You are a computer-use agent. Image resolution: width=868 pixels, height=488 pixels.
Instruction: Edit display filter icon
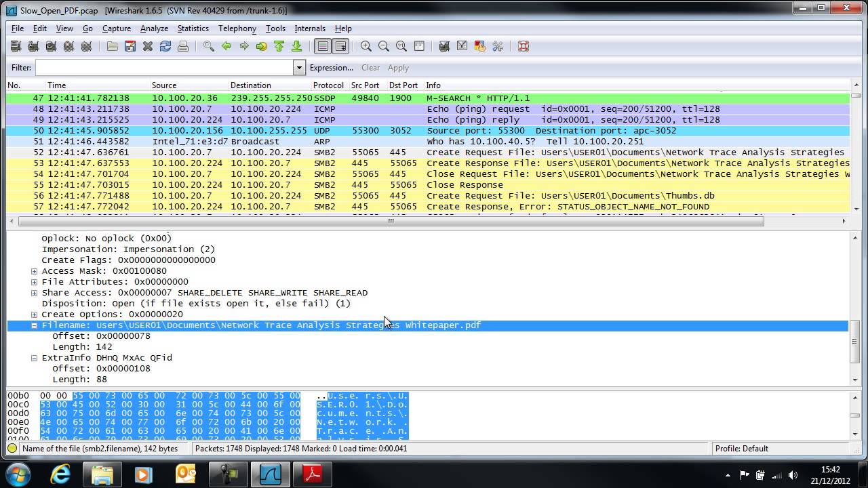click(462, 46)
